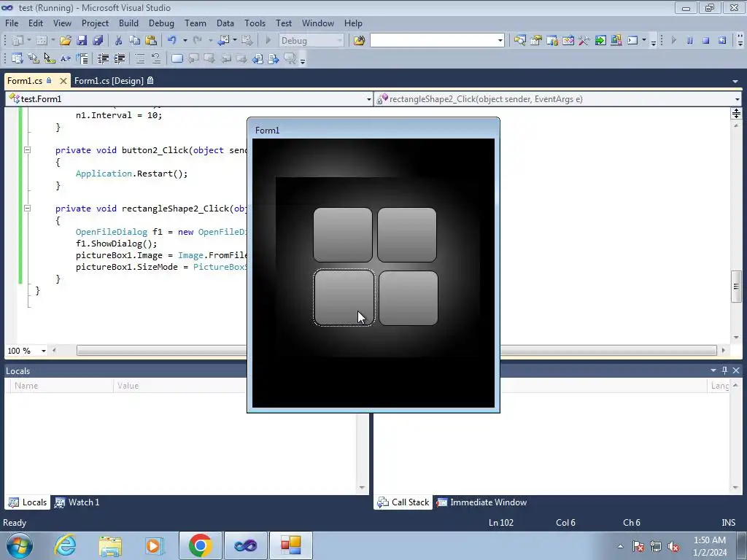Viewport: 747px width, 560px height.
Task: Click the Restart debugging icon
Action: (x=722, y=41)
